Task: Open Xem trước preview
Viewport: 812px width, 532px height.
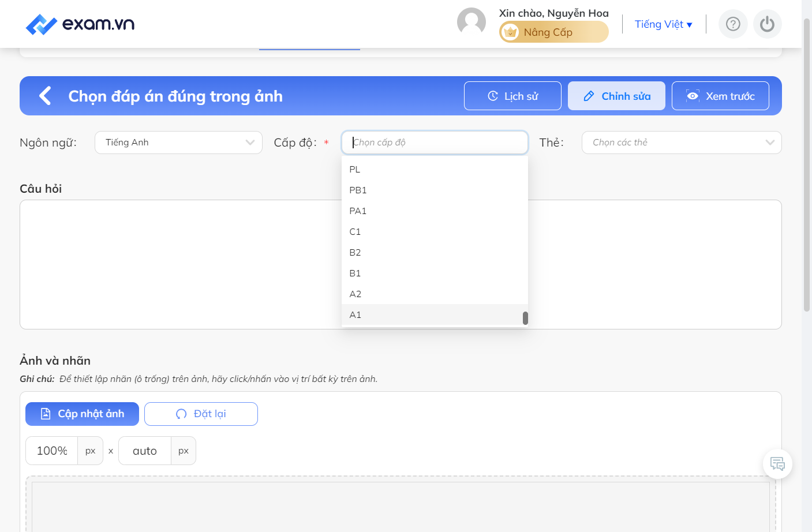Action: [720, 96]
